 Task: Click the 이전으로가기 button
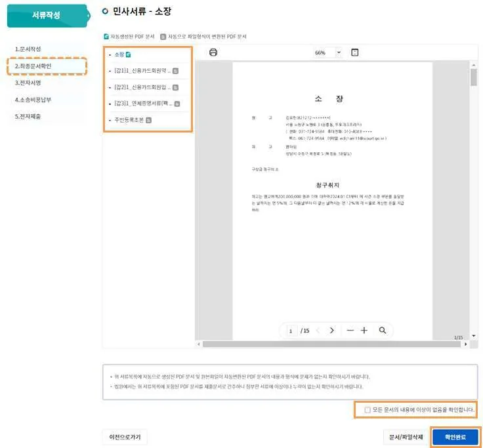[125, 438]
